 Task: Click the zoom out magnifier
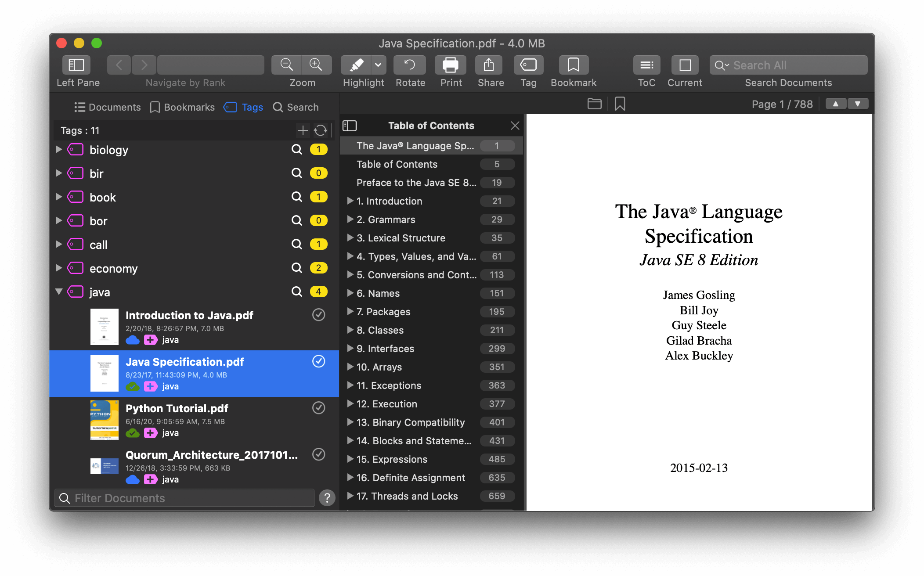coord(286,65)
